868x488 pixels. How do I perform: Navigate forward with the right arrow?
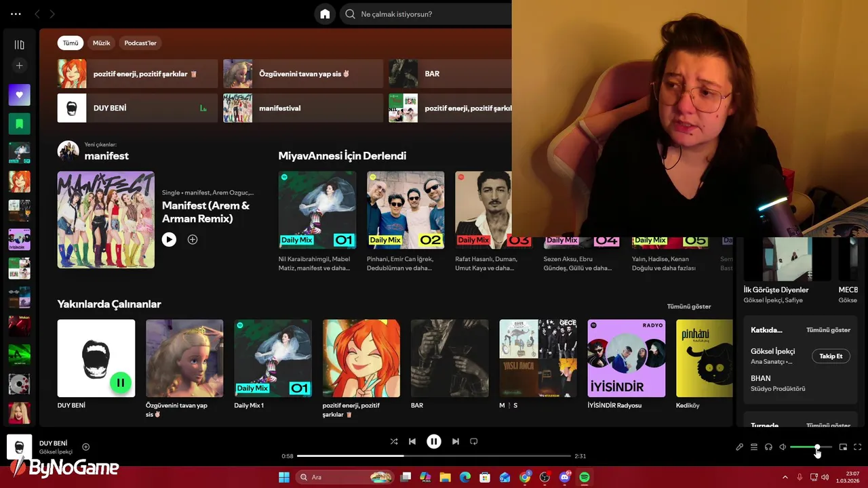tap(52, 14)
